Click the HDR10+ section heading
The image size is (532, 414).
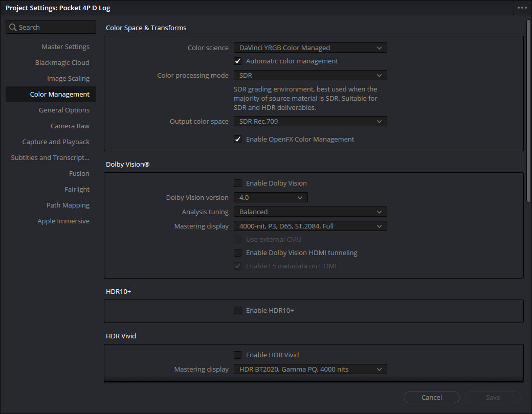click(x=118, y=292)
